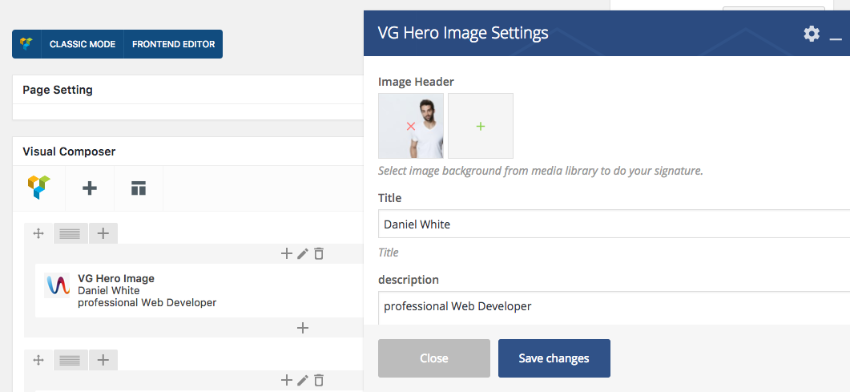This screenshot has height=392, width=850.
Task: Add a new element with the toolbar plus icon
Action: pos(89,188)
